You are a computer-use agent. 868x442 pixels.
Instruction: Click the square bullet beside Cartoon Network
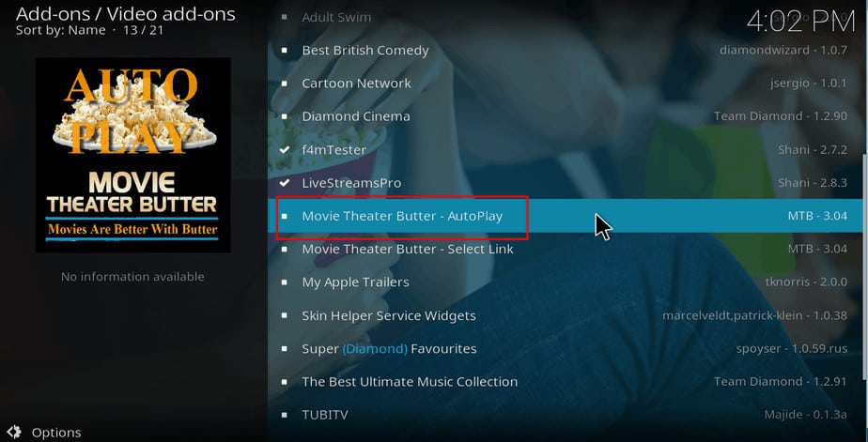(285, 84)
